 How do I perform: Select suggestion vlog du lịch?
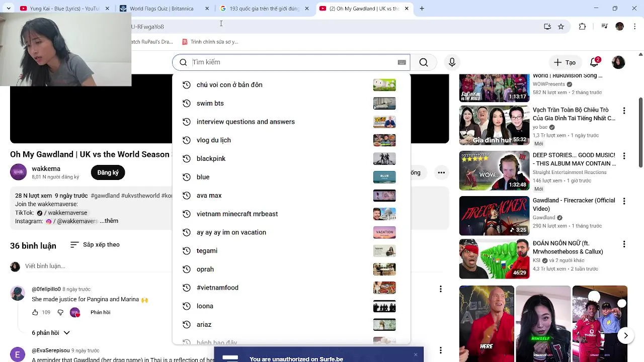click(x=291, y=140)
